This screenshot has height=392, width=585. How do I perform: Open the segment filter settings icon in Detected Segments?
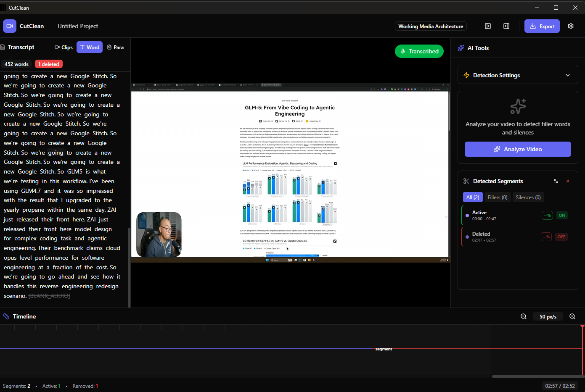[556, 181]
